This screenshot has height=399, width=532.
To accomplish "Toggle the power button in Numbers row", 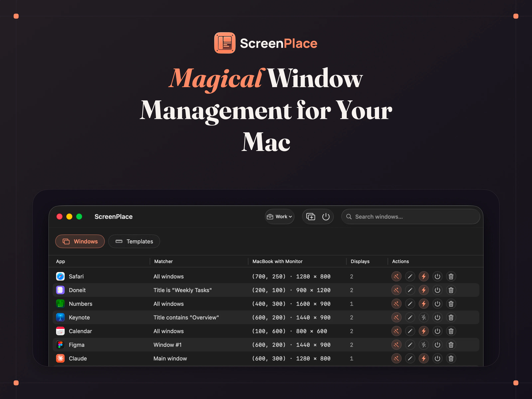I will 437,304.
